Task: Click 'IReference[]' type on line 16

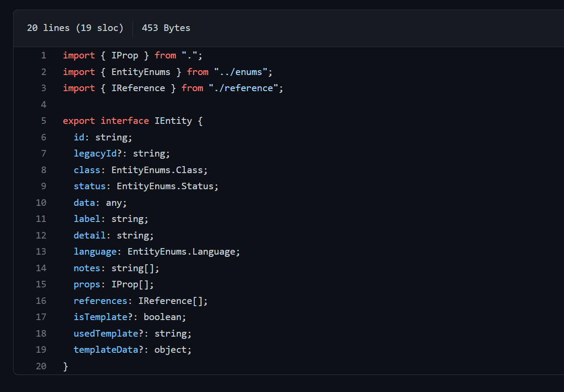Action: pyautogui.click(x=170, y=301)
